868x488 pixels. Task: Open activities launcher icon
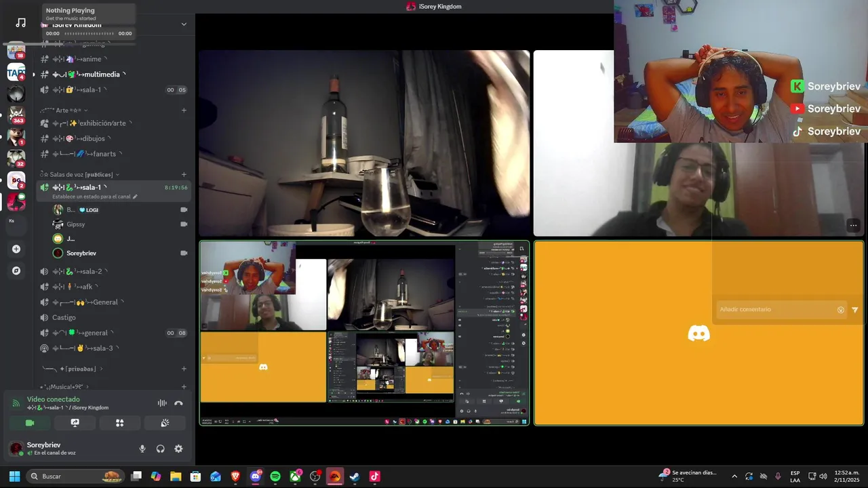click(x=119, y=423)
